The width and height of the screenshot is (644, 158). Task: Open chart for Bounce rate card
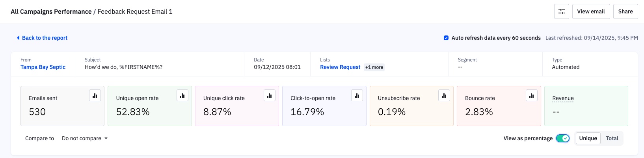531,95
